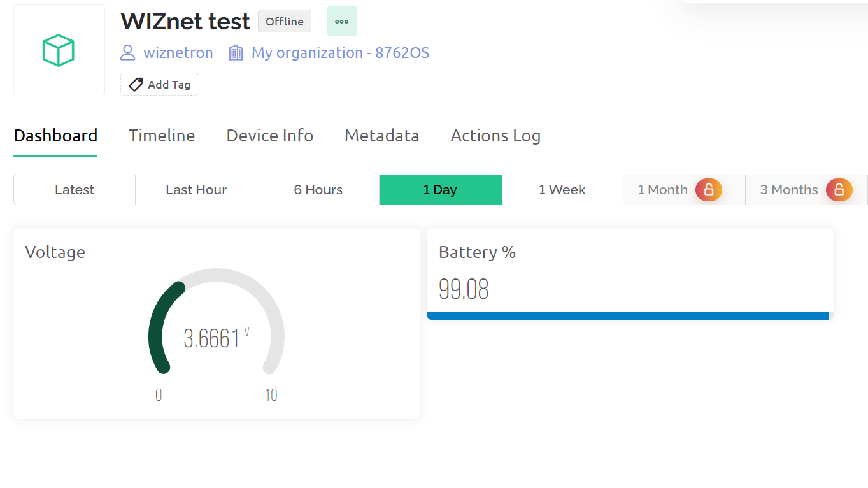Open the wiznetron owner link
868x488 pixels.
[x=178, y=53]
